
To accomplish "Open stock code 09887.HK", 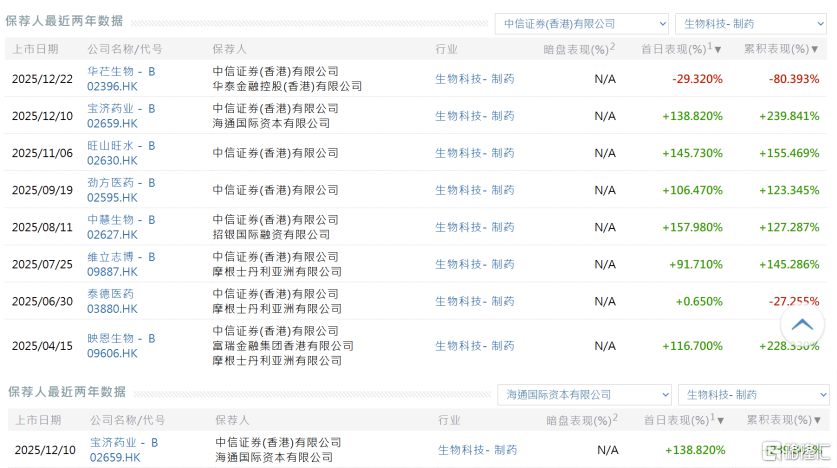I will pos(112,272).
